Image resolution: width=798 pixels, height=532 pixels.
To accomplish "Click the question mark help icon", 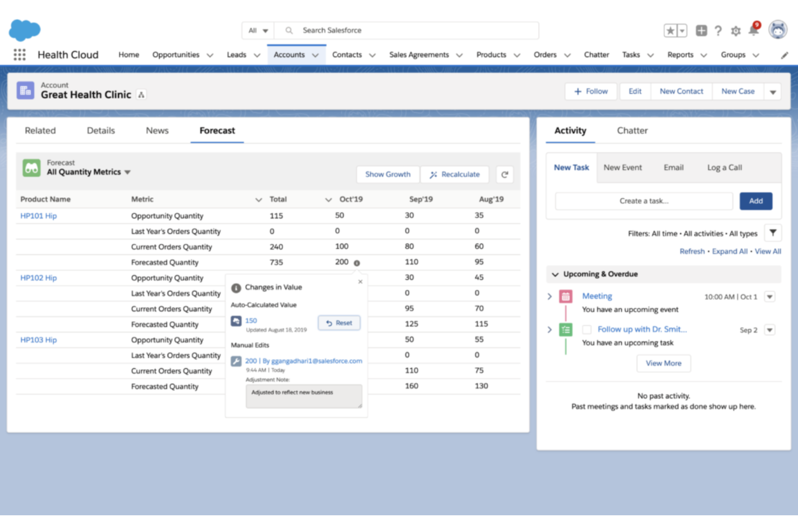I will [718, 31].
